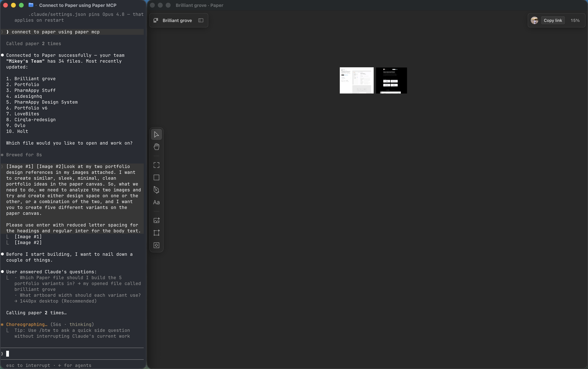Click 'esc to interrupt' footer hint

[28, 365]
